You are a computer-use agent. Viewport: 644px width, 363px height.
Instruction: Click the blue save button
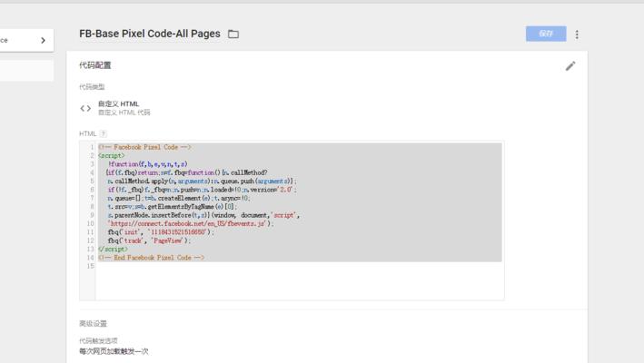click(546, 34)
